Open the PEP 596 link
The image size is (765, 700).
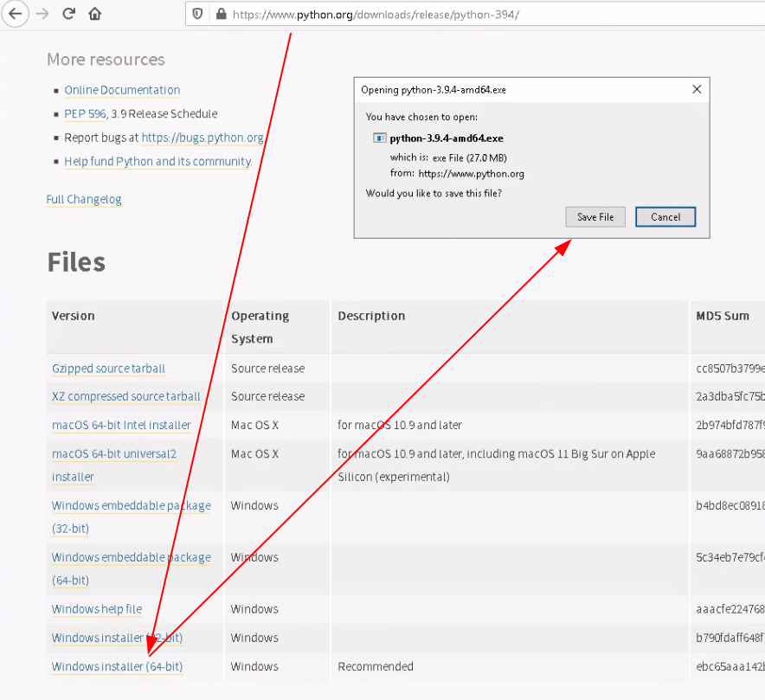pyautogui.click(x=85, y=114)
